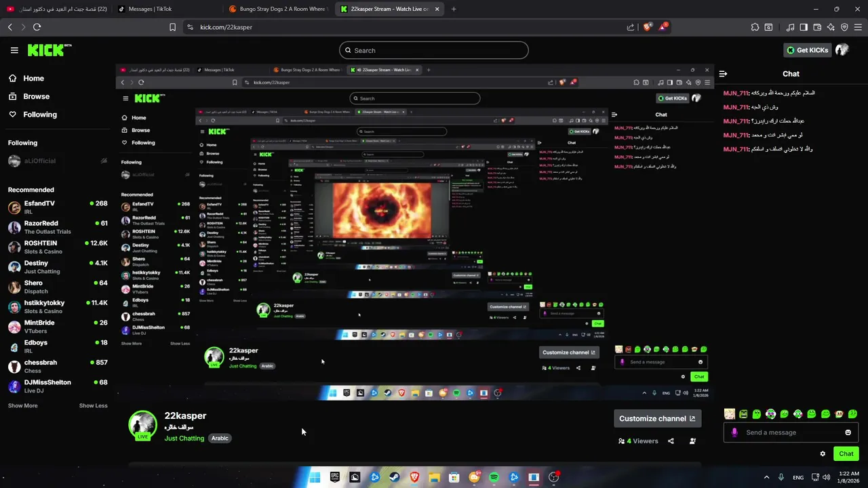Image resolution: width=868 pixels, height=488 pixels.
Task: Open Edboys recommended channel
Action: click(58, 346)
